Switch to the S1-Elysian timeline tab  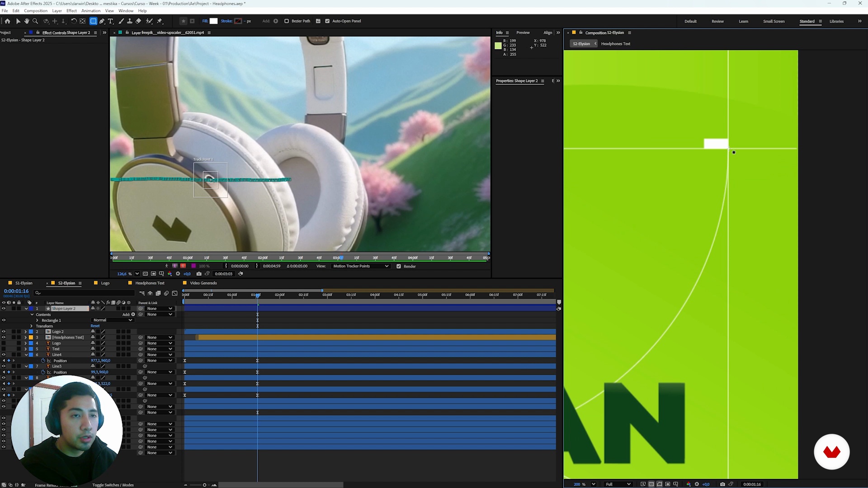[x=24, y=283]
